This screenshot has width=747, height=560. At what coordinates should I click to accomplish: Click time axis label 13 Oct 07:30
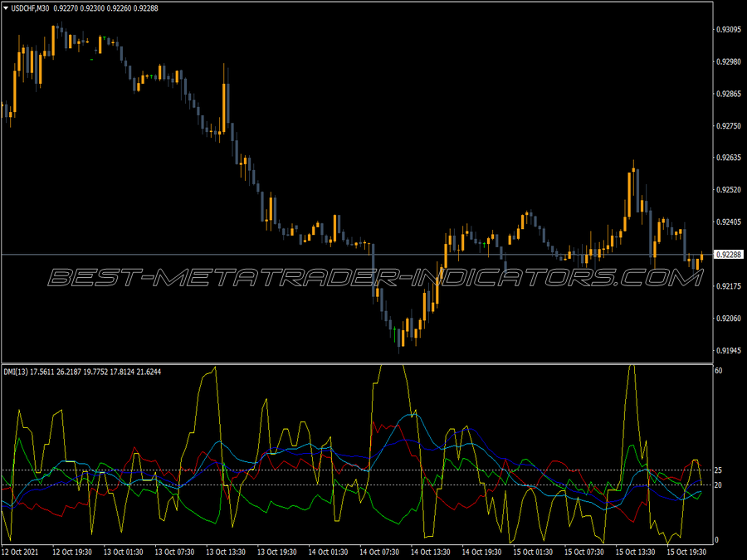coord(174,552)
